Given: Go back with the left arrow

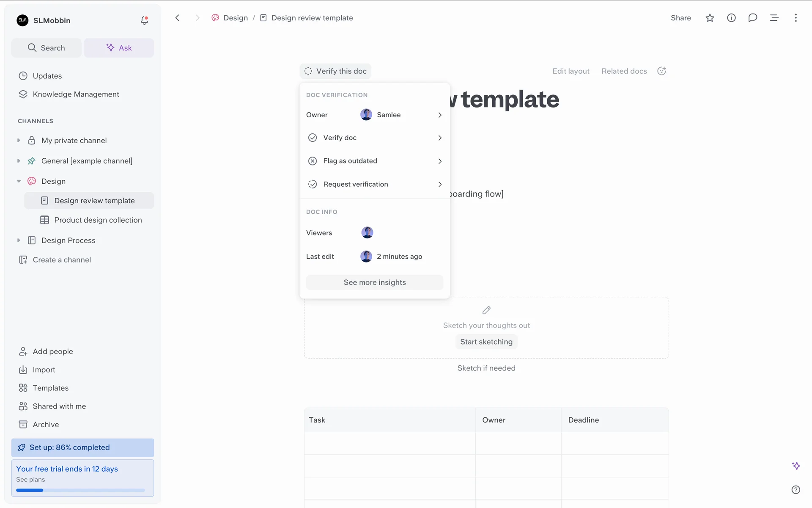Looking at the screenshot, I should tap(178, 18).
